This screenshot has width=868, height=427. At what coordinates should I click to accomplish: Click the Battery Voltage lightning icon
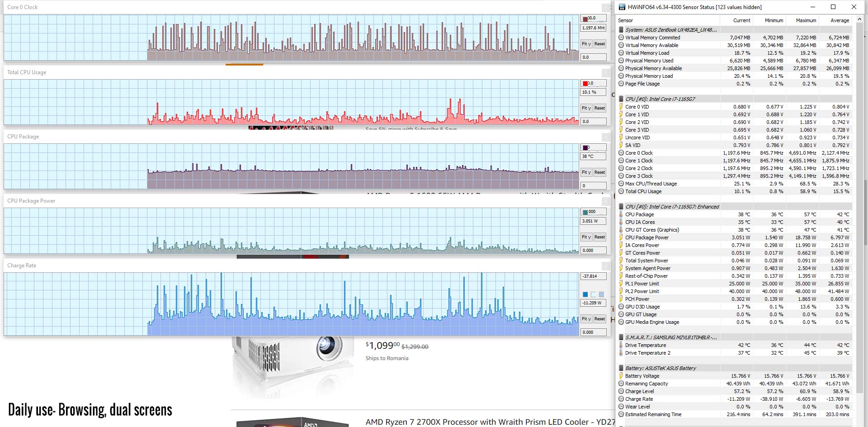tap(621, 376)
